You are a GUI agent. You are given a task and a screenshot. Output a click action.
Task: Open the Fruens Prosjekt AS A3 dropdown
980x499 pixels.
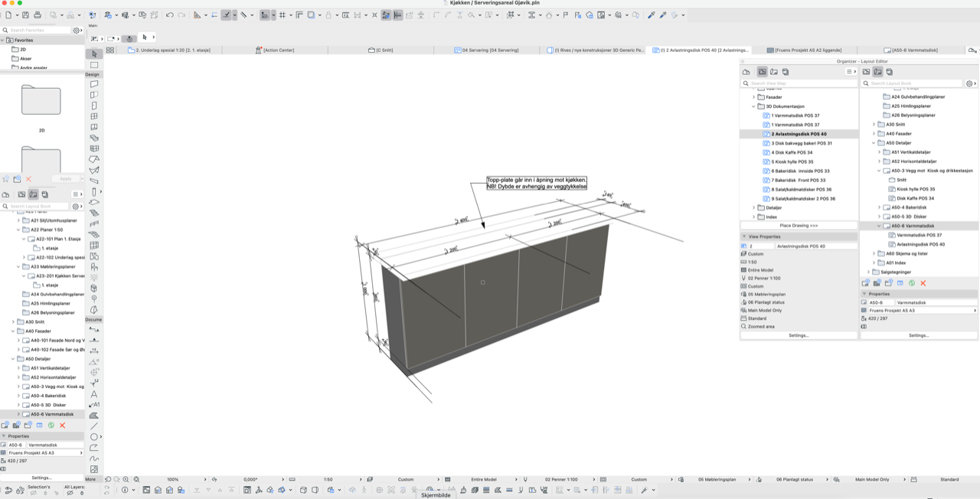(919, 311)
